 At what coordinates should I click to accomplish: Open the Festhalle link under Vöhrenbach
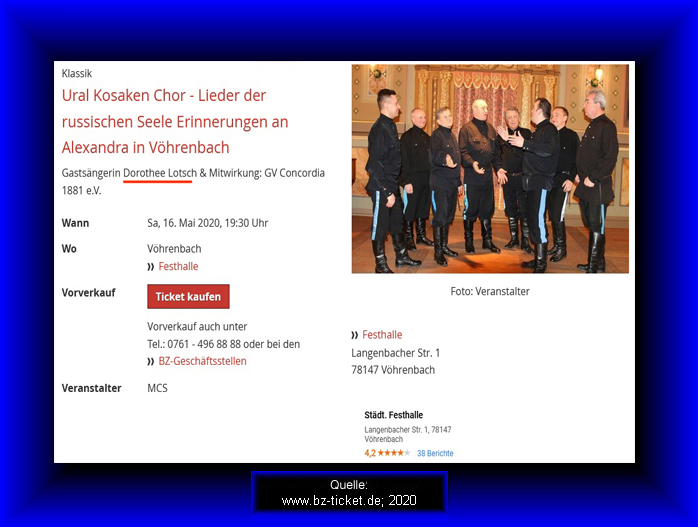pos(178,266)
